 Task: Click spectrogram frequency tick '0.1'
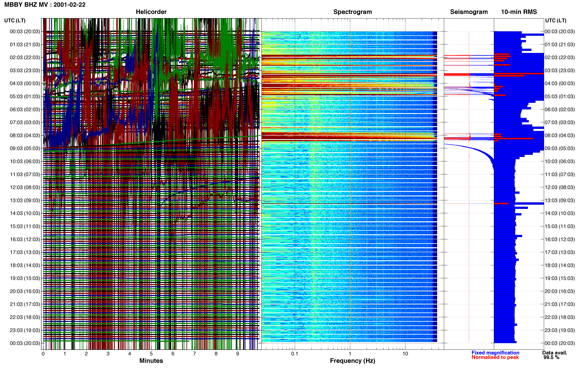(295, 354)
